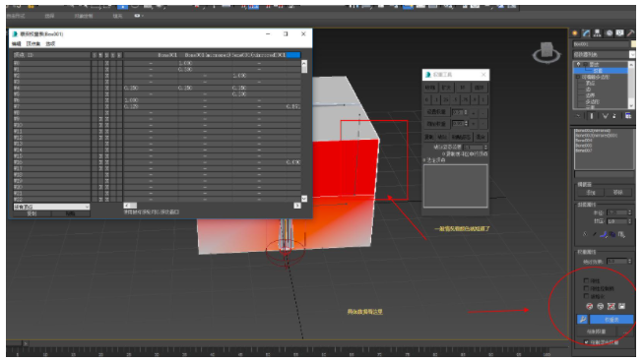Increment the radius spinner in envelope properties
Viewport: 644px width, 361px height.
point(630,211)
